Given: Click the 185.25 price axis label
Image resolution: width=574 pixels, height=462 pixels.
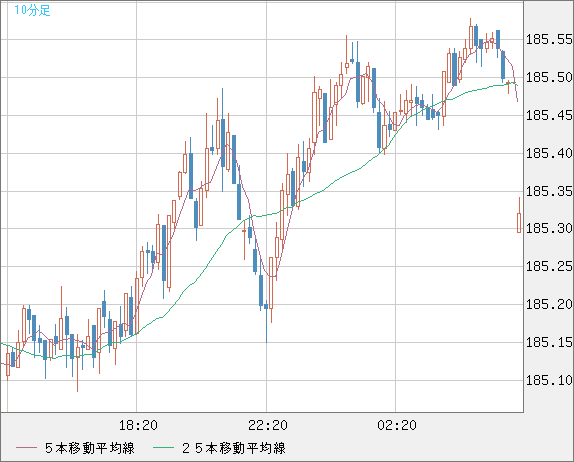Looking at the screenshot, I should pos(549,266).
